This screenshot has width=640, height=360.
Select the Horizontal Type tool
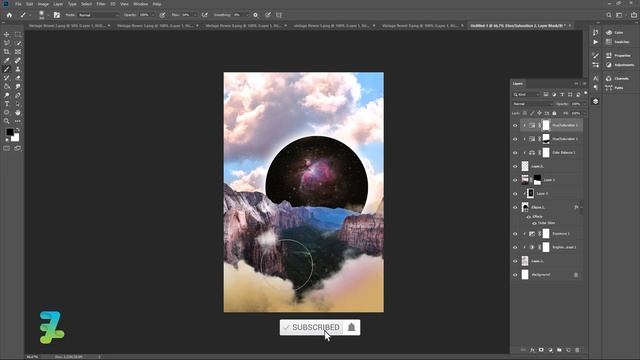coord(7,104)
